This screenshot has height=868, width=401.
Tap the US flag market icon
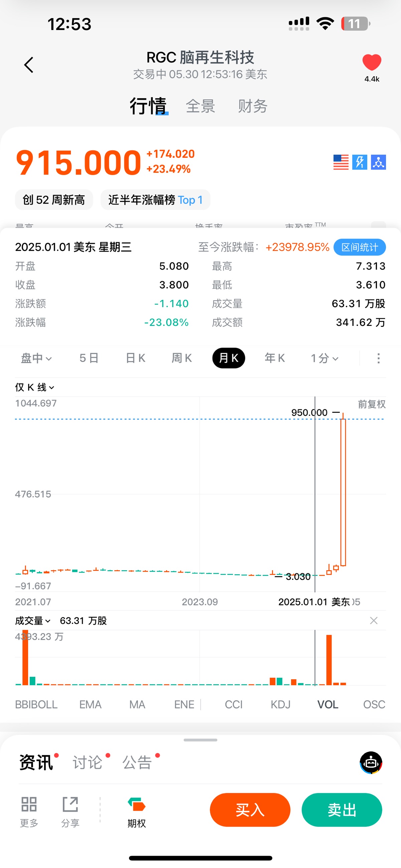tap(341, 162)
